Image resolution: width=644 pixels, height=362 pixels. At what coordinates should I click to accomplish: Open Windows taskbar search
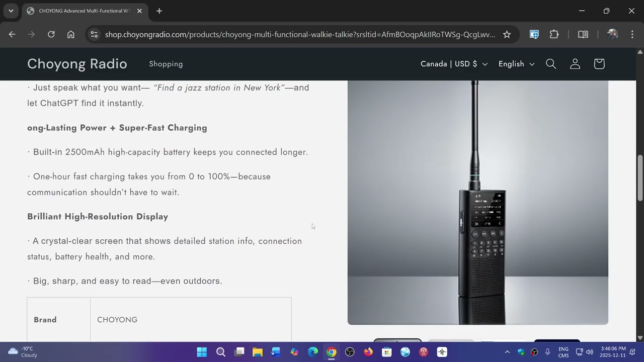click(x=221, y=352)
